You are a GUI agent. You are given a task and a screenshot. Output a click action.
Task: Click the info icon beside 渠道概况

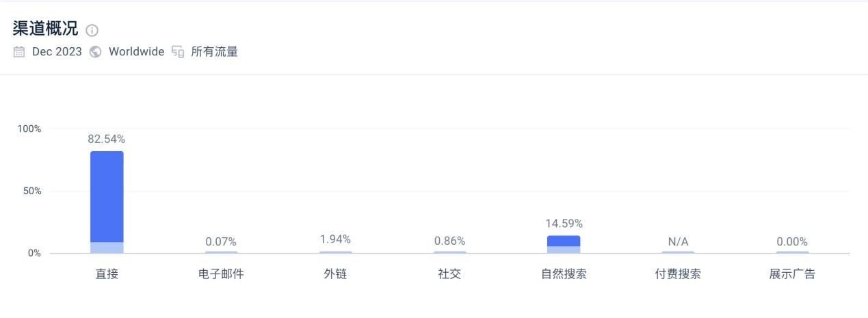pyautogui.click(x=92, y=31)
